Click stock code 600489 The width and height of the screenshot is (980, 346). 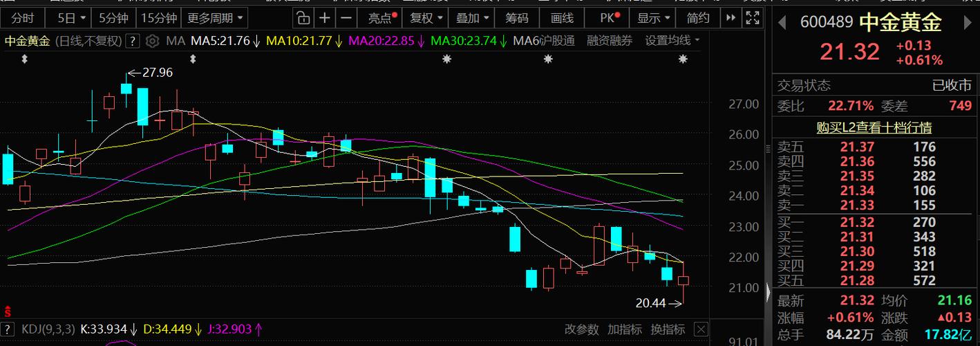(x=827, y=23)
